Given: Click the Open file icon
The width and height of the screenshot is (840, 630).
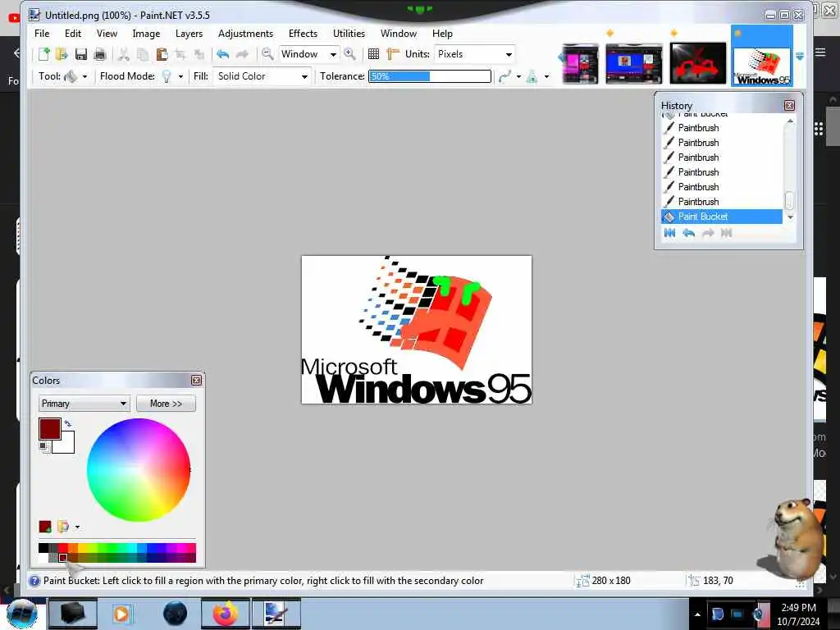Looking at the screenshot, I should pyautogui.click(x=62, y=54).
